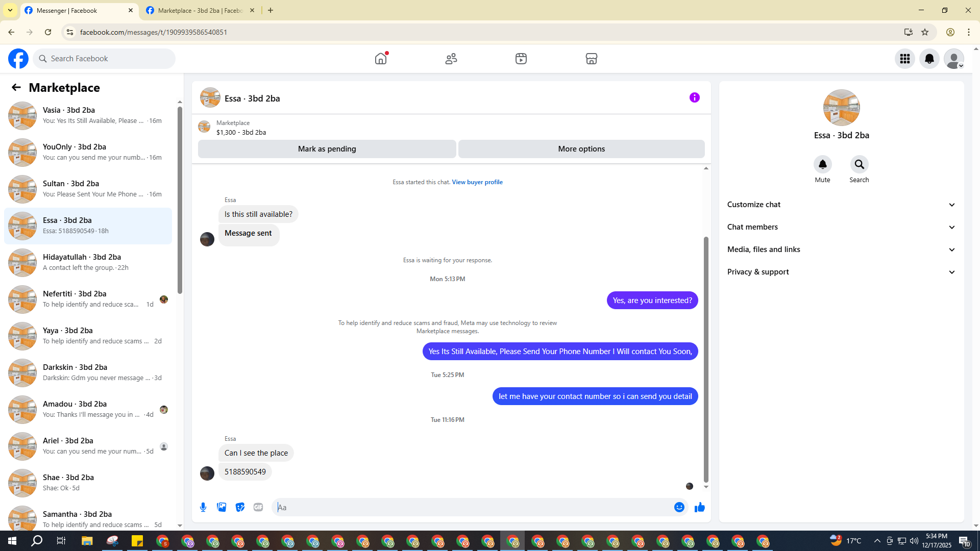Expand Media, files and links section

(x=841, y=249)
